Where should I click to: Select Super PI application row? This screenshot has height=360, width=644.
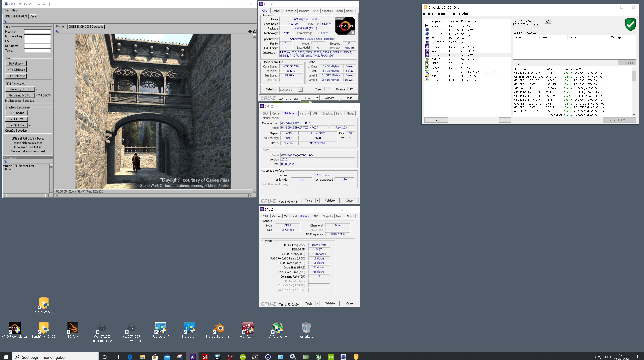[468, 72]
